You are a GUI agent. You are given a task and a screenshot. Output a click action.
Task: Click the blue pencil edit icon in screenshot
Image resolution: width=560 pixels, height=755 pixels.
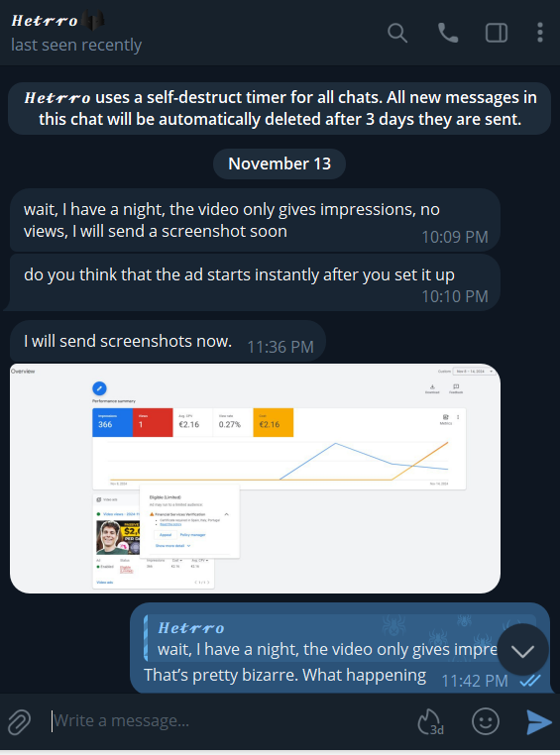pyautogui.click(x=99, y=388)
